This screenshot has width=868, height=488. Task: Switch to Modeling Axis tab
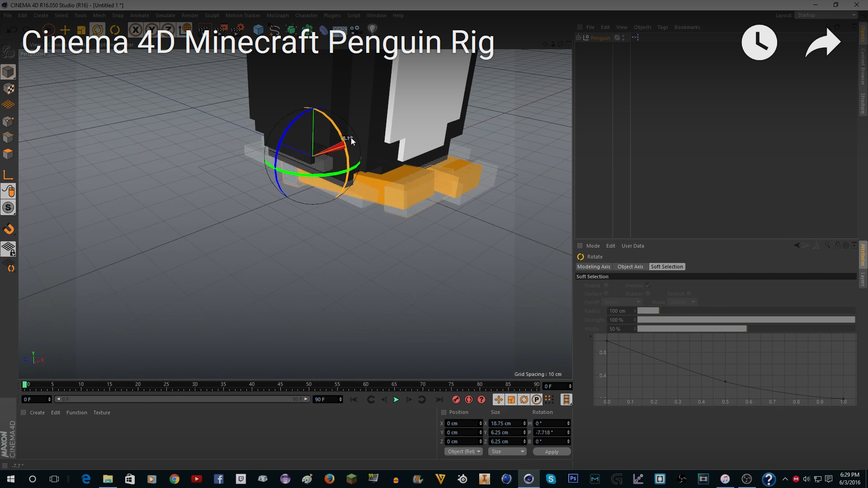pos(594,267)
